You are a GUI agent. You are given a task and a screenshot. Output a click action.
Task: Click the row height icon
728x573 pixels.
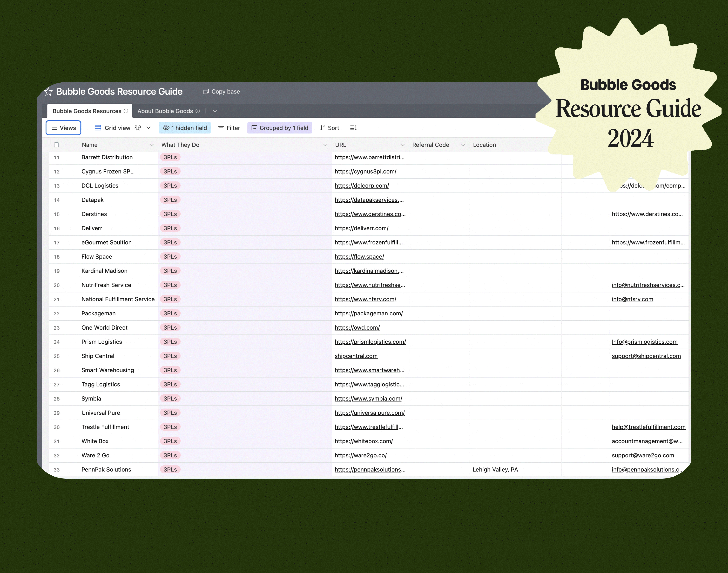(353, 128)
